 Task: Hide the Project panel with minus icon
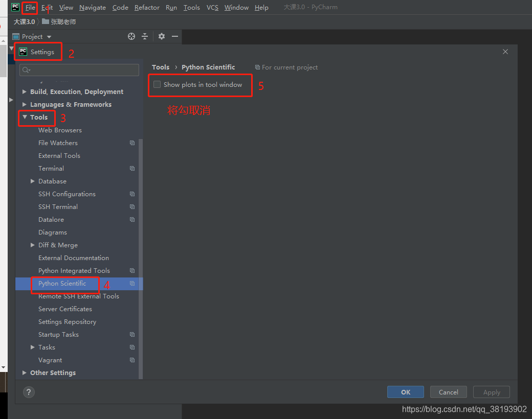click(175, 36)
